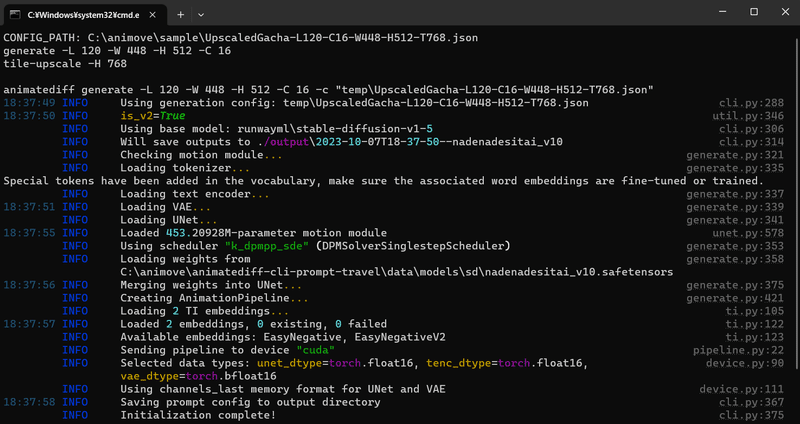Click timestamp 18:37:58
Screen dimensions: 800x424
click(29, 402)
